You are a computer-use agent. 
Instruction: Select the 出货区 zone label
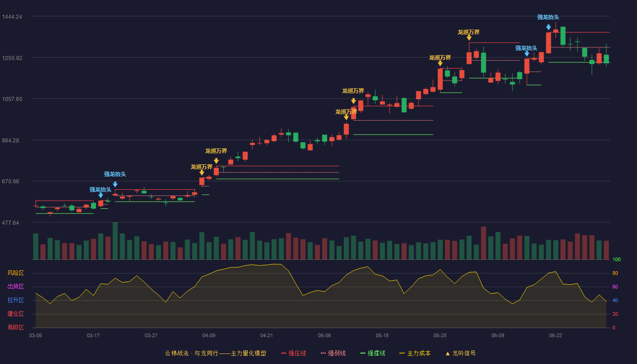[x=16, y=287]
